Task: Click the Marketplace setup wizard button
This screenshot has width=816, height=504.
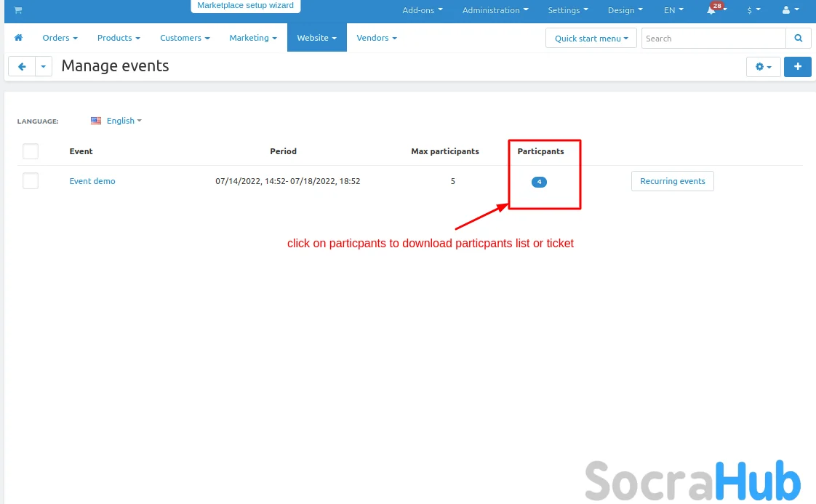Action: coord(246,6)
